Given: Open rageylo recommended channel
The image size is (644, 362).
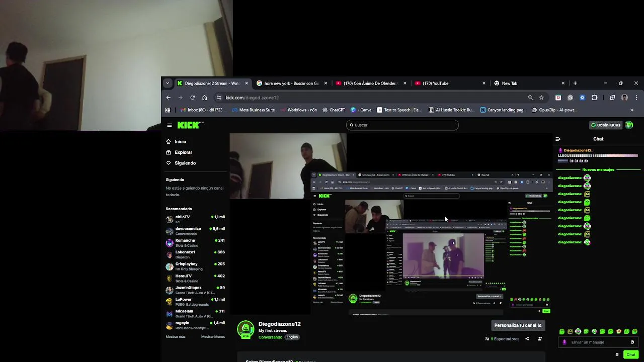Looking at the screenshot, I should pos(195,325).
